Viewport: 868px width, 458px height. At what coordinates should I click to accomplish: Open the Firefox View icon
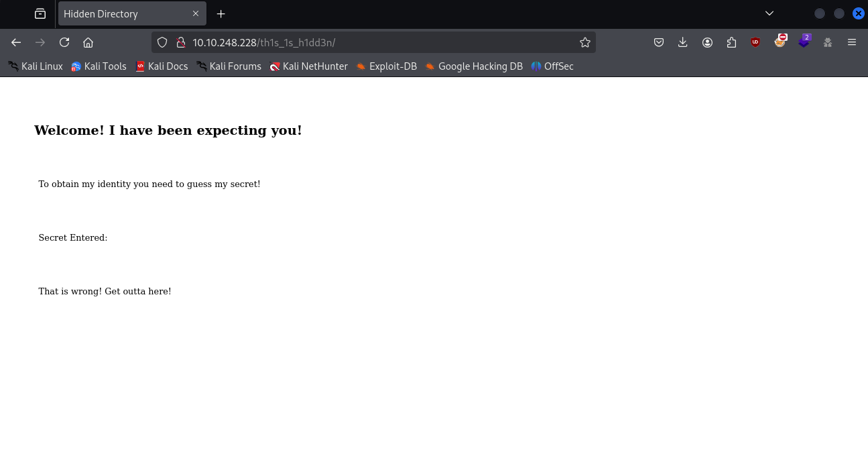point(40,13)
